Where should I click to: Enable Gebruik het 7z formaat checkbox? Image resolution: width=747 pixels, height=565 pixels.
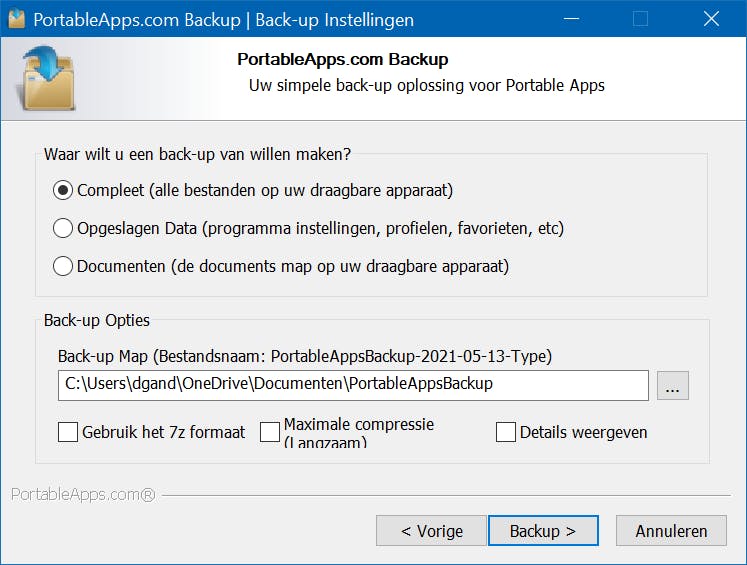tap(68, 432)
